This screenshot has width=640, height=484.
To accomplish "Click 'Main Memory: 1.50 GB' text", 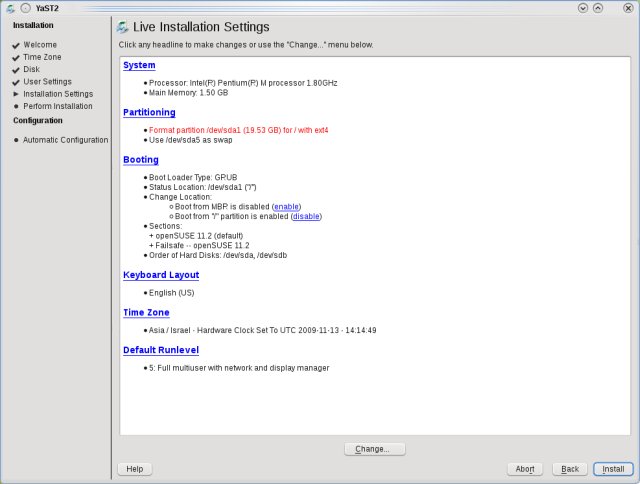I will (189, 93).
